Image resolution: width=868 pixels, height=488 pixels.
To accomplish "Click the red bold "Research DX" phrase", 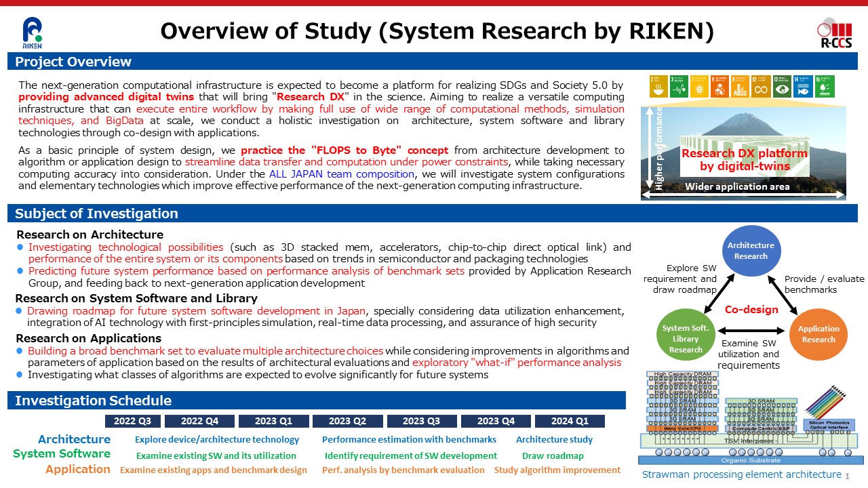I will click(311, 97).
